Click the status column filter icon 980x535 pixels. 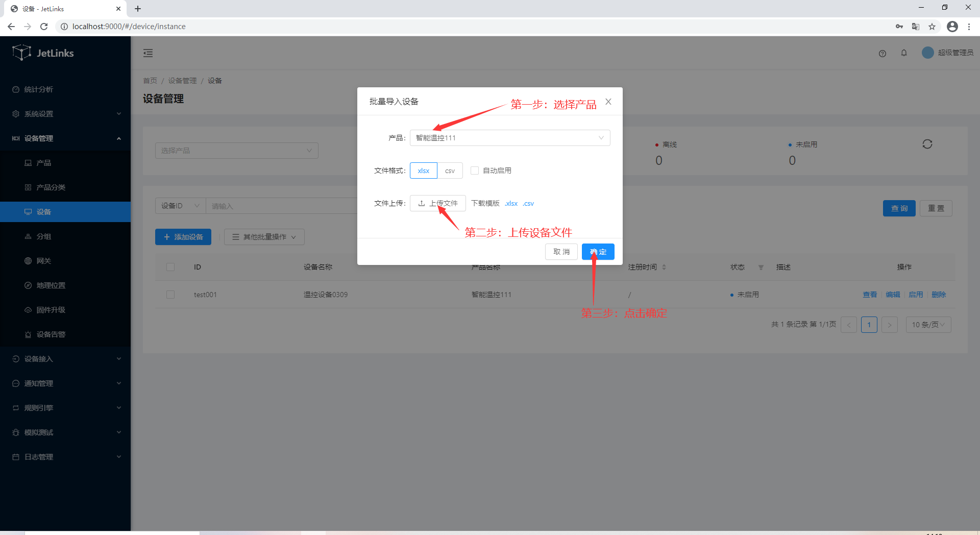pos(761,267)
